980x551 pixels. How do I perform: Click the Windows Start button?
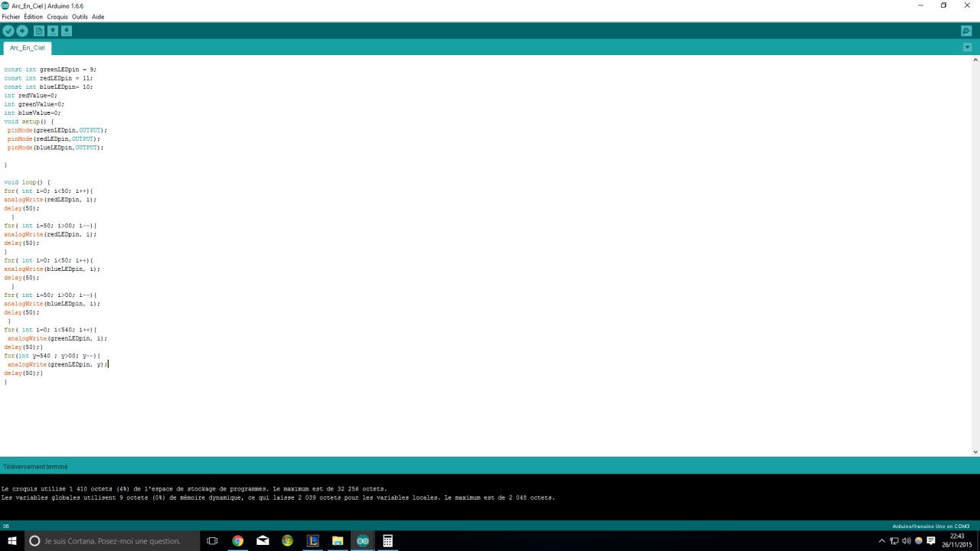(x=12, y=541)
